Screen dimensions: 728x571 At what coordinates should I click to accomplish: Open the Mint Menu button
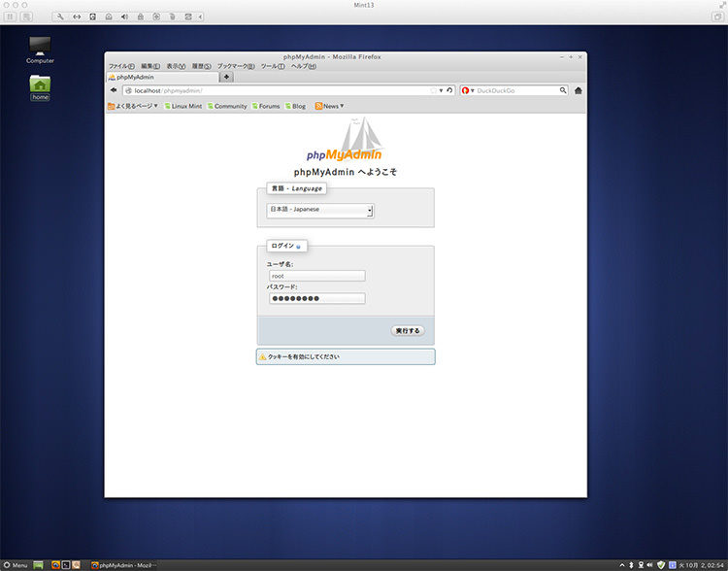point(16,565)
